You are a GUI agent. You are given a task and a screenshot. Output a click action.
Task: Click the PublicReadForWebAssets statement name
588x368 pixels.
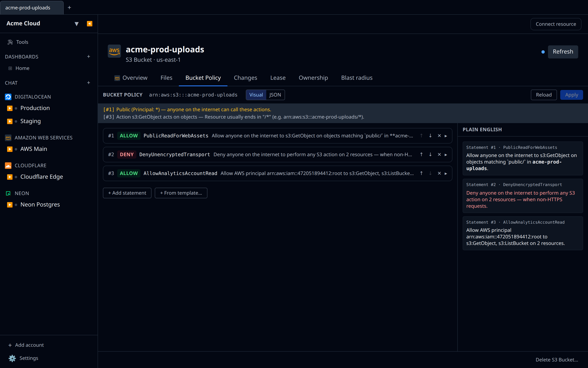click(176, 136)
